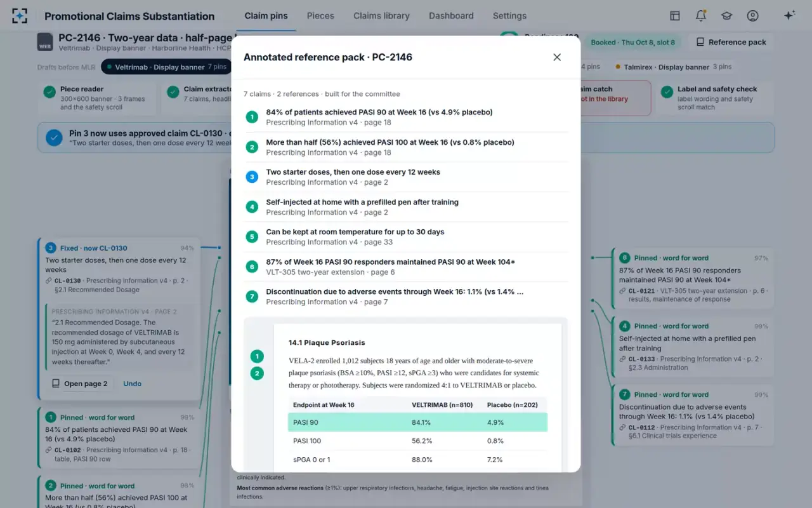The height and width of the screenshot is (508, 812).
Task: Click the app logo icon
Action: pyautogui.click(x=20, y=16)
